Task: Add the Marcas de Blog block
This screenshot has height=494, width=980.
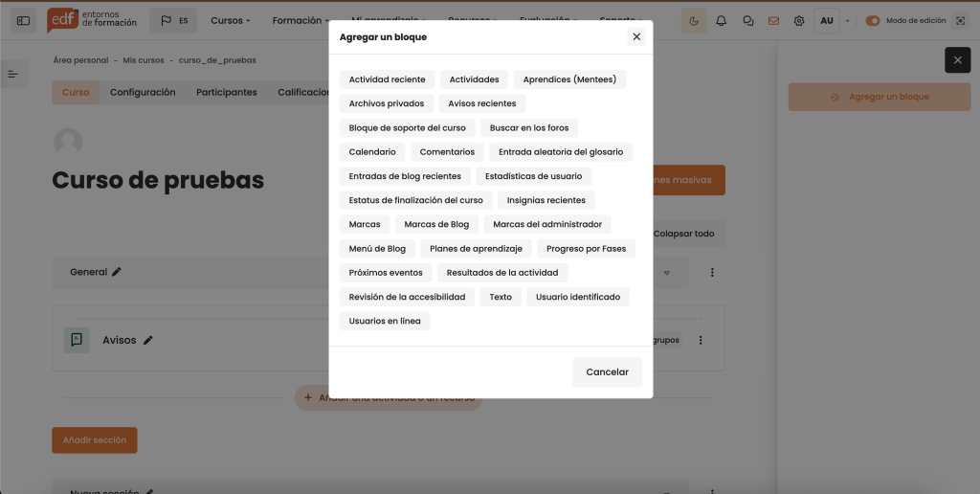Action: [436, 224]
